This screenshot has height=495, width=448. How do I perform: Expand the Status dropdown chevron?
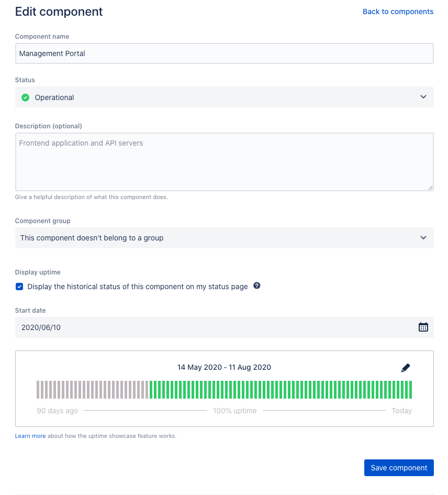point(423,97)
